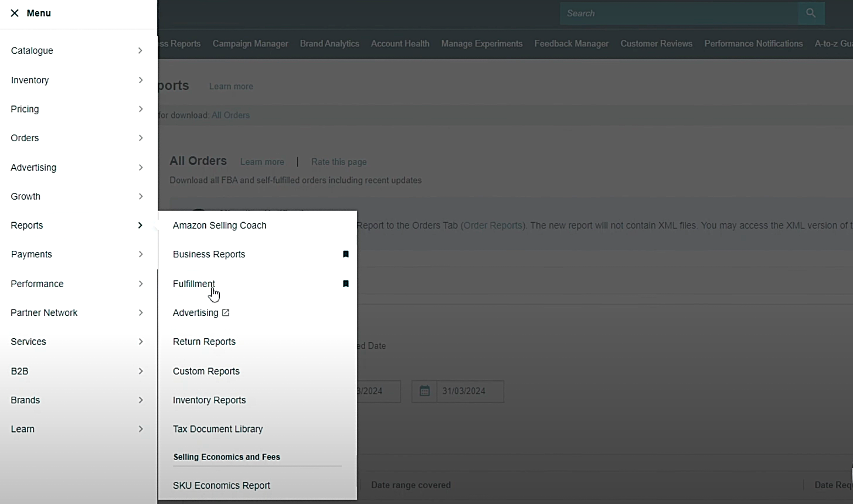Toggle bookmark icon beside Fulfillment
Viewport: 853px width, 504px height.
(x=346, y=284)
